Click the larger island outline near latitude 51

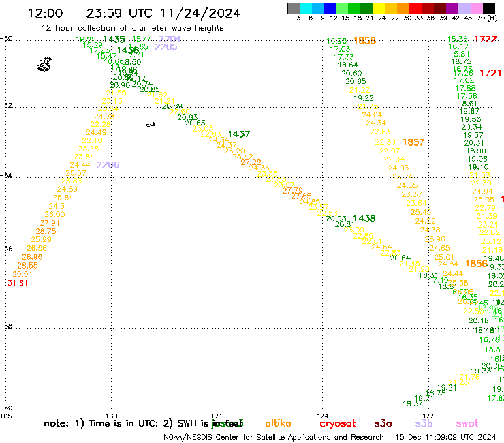[45, 64]
